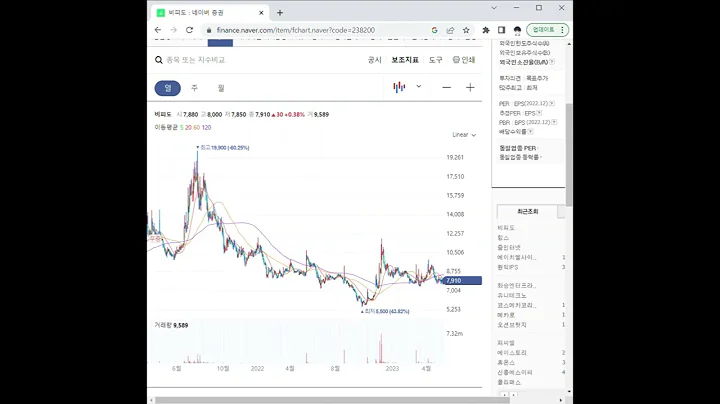Open 줌인터넷 in recent list
This screenshot has width=720, height=404.
509,247
